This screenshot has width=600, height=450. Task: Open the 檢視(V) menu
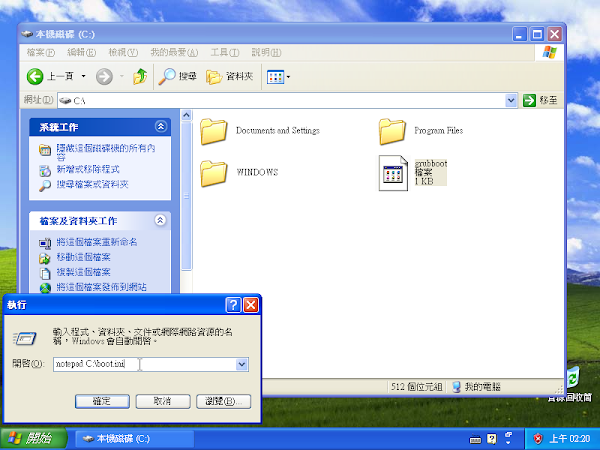[123, 52]
